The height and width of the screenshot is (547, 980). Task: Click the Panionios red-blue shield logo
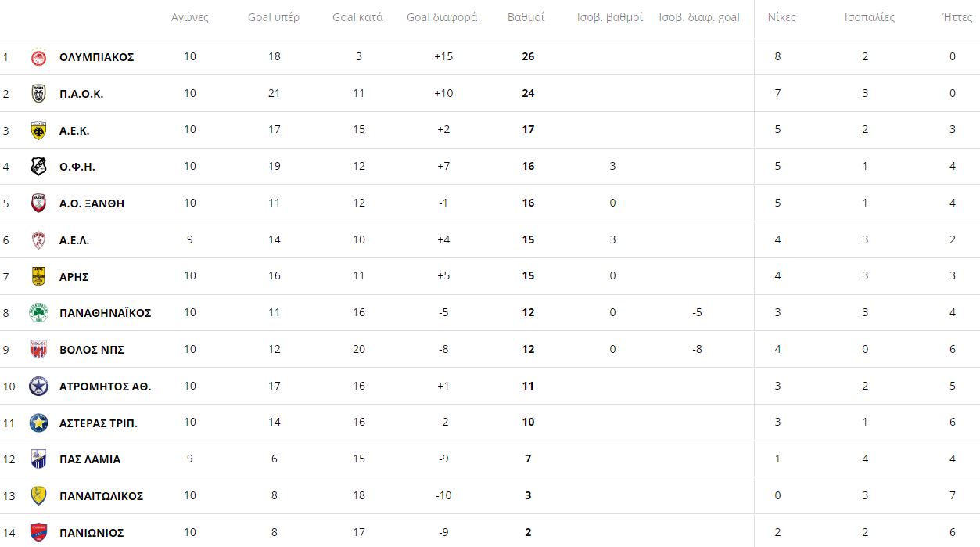pyautogui.click(x=38, y=533)
